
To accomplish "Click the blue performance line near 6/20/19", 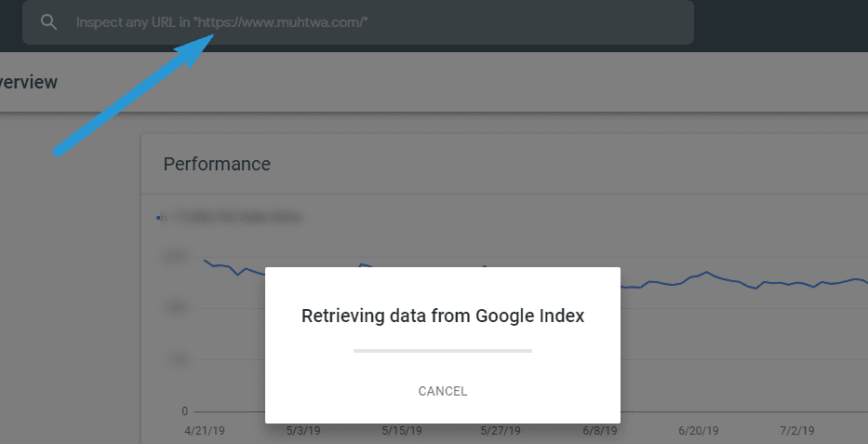I will click(x=699, y=275).
